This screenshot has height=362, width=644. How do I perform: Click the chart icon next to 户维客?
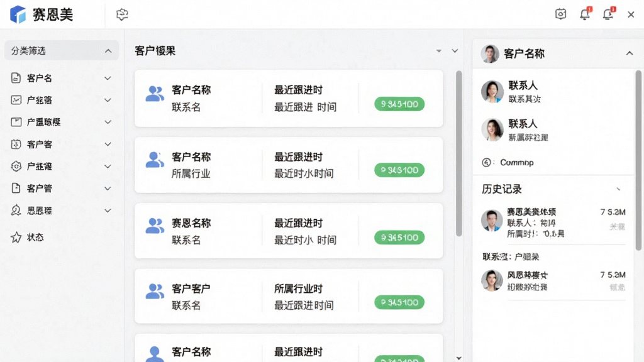pyautogui.click(x=16, y=100)
